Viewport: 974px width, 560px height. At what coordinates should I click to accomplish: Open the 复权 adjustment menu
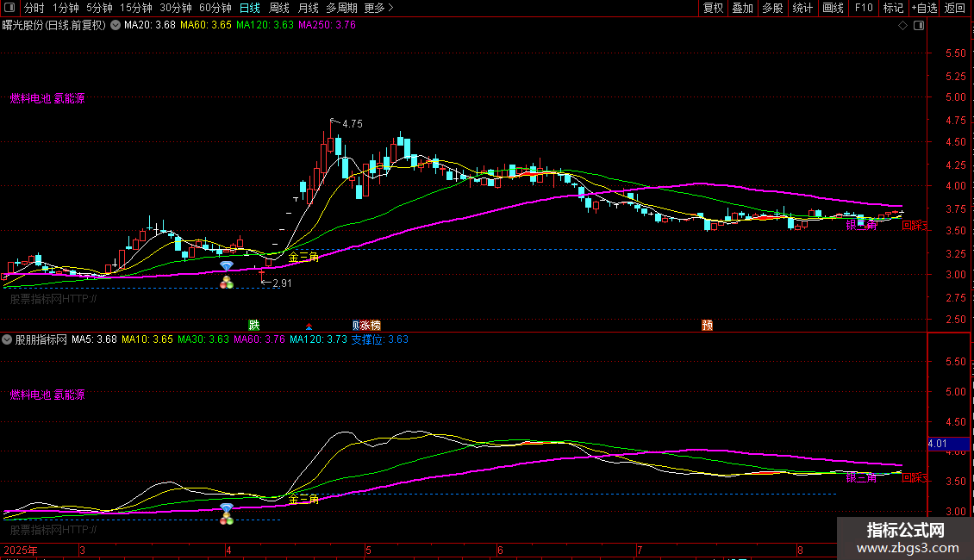[x=713, y=8]
